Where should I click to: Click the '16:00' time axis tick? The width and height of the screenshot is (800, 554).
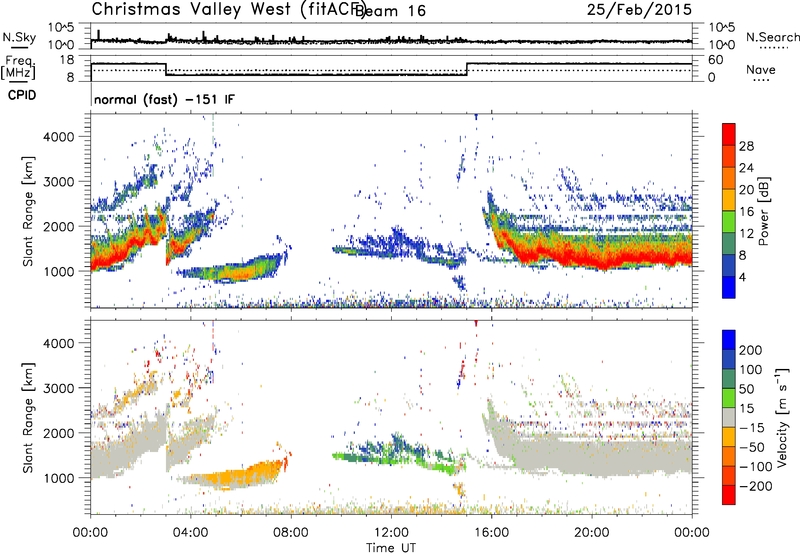click(491, 533)
